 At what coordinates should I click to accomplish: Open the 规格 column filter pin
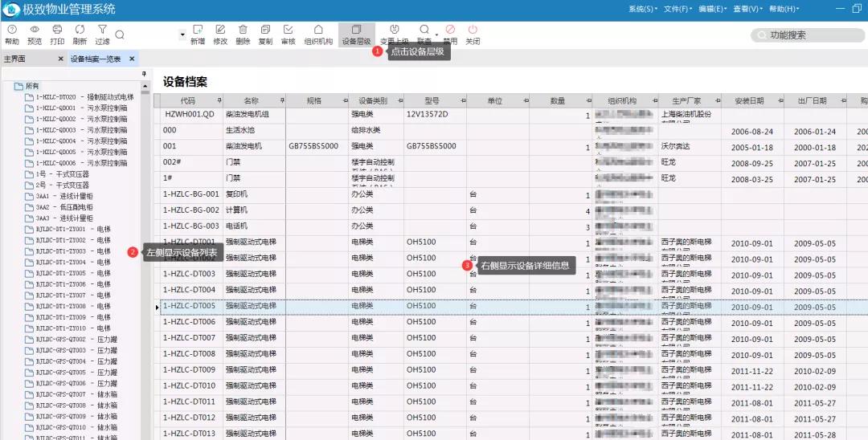pos(346,100)
